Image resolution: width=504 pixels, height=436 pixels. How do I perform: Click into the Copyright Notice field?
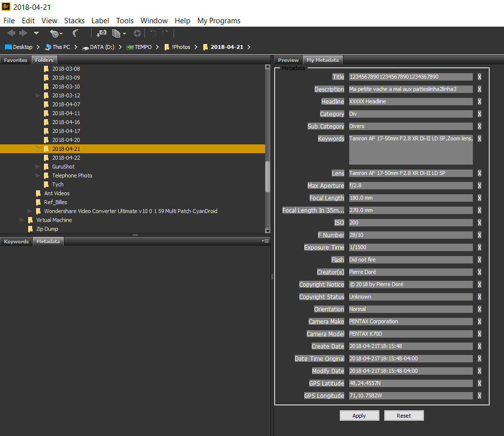(x=411, y=284)
